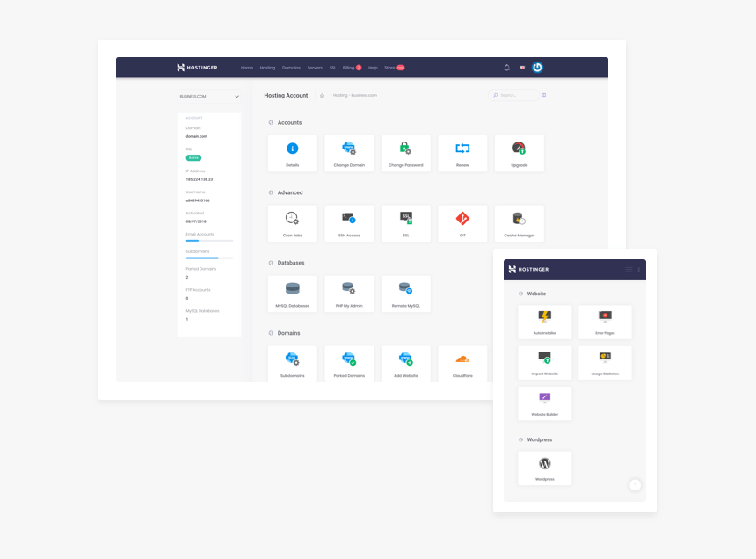Image resolution: width=756 pixels, height=559 pixels.
Task: Collapse the Advanced section
Action: click(x=271, y=192)
